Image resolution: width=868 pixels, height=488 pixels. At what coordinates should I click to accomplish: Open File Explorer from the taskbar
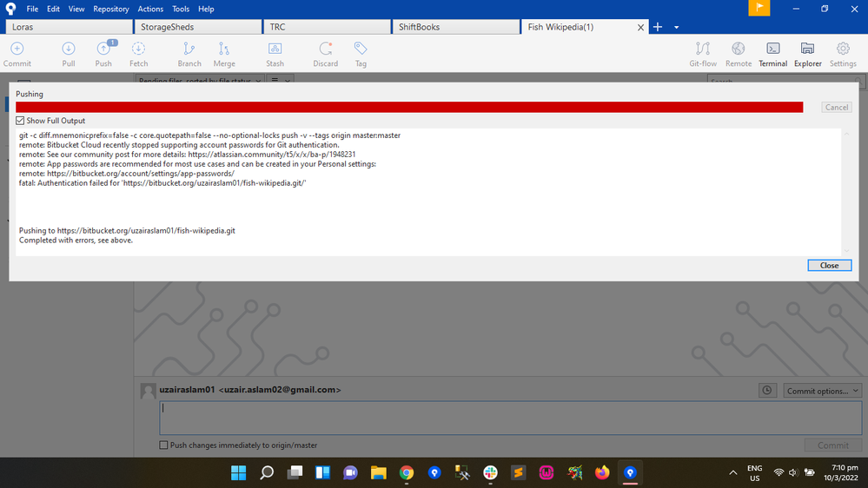pos(379,472)
